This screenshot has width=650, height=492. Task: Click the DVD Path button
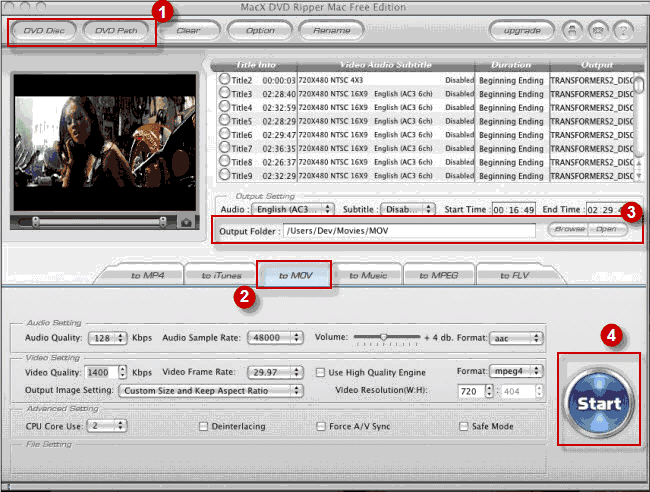(116, 30)
